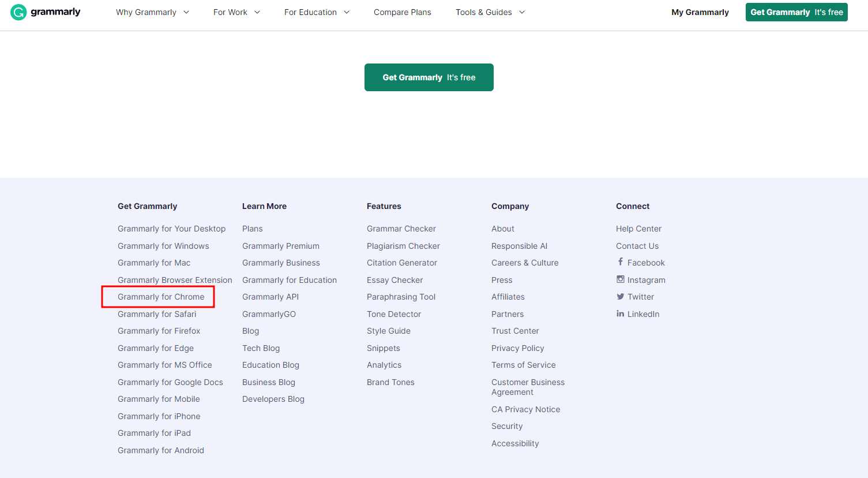
Task: Open Essay Checker link
Action: click(x=395, y=280)
